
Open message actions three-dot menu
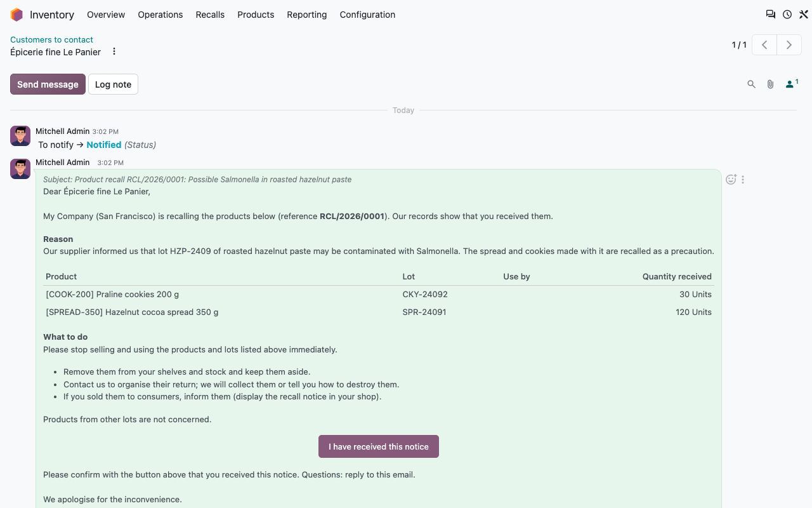[743, 180]
